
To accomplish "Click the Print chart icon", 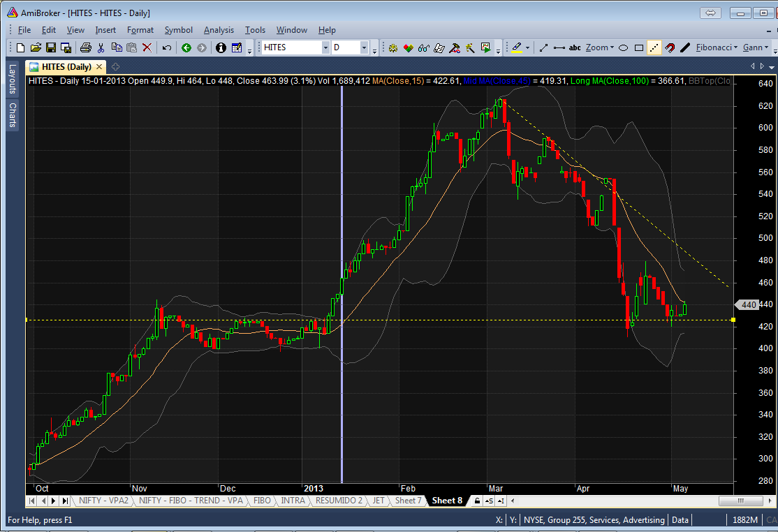I will 85,48.
